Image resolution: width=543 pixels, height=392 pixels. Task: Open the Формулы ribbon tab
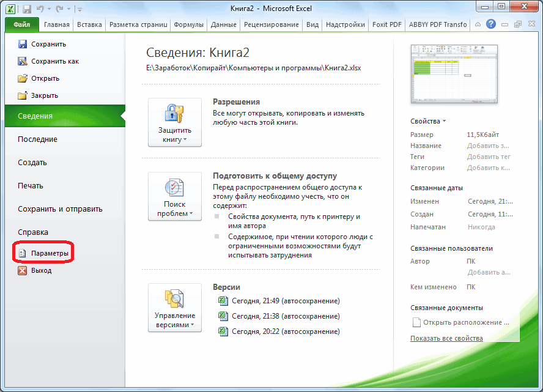188,24
